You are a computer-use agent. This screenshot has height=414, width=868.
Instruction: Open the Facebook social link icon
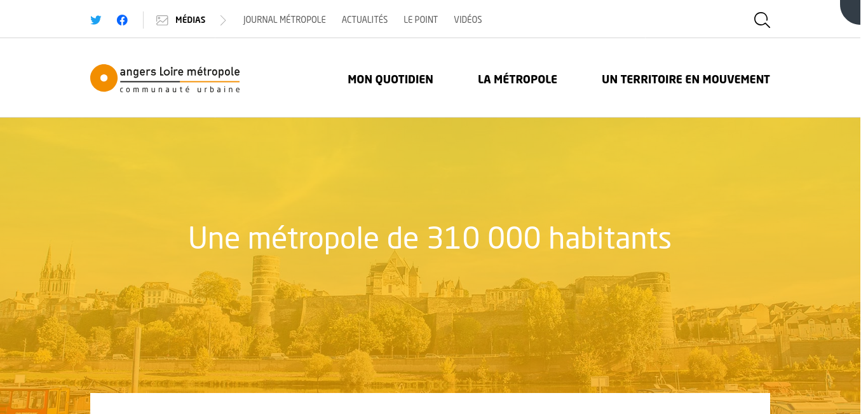pyautogui.click(x=122, y=20)
